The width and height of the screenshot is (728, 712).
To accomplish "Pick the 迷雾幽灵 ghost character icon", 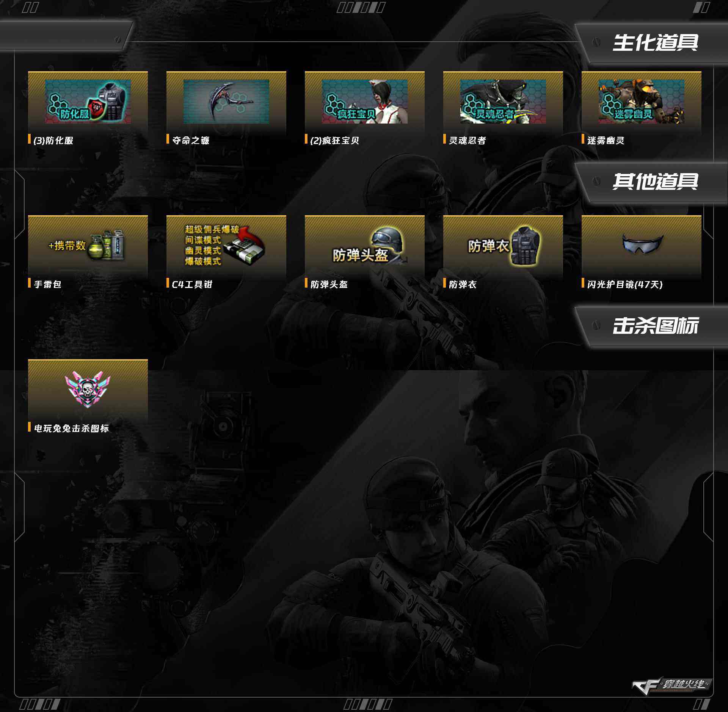I will 642,102.
